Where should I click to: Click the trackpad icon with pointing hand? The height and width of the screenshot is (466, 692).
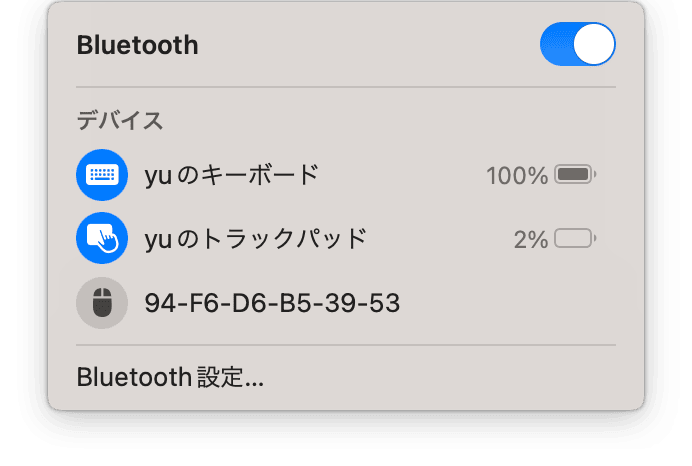click(102, 238)
